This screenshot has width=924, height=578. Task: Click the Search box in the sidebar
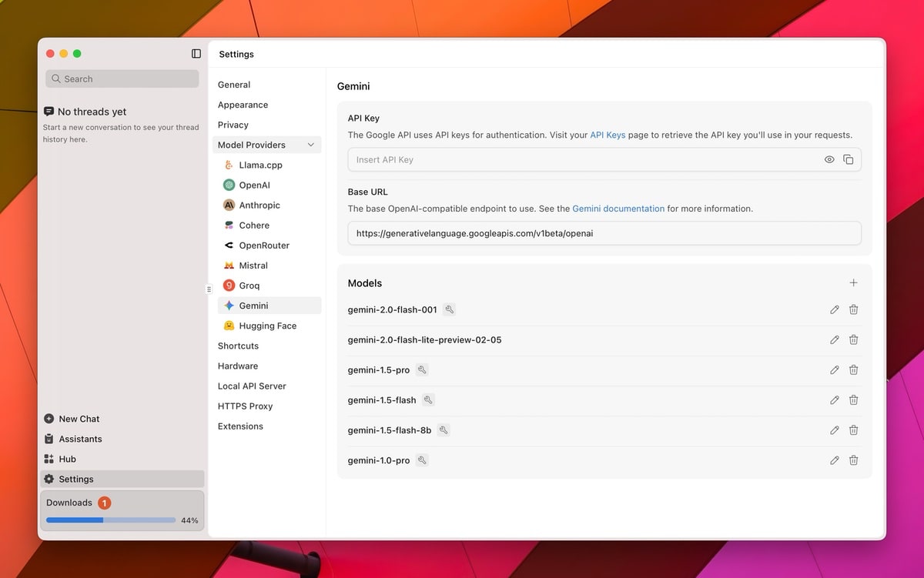tap(123, 79)
